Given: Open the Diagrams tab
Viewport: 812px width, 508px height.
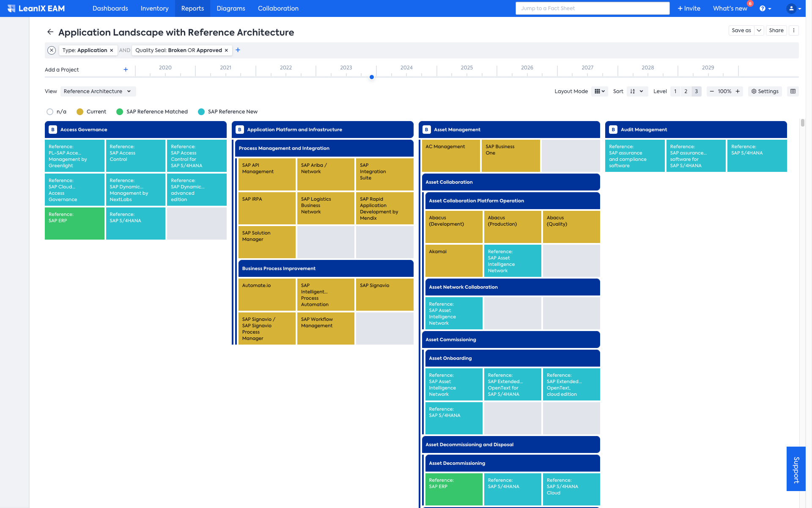Looking at the screenshot, I should pyautogui.click(x=231, y=8).
